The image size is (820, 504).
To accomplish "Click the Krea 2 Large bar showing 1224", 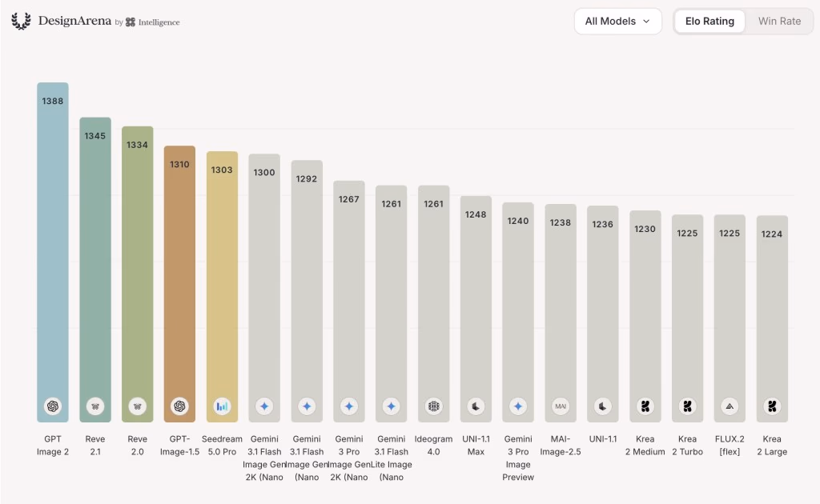I will (x=772, y=318).
